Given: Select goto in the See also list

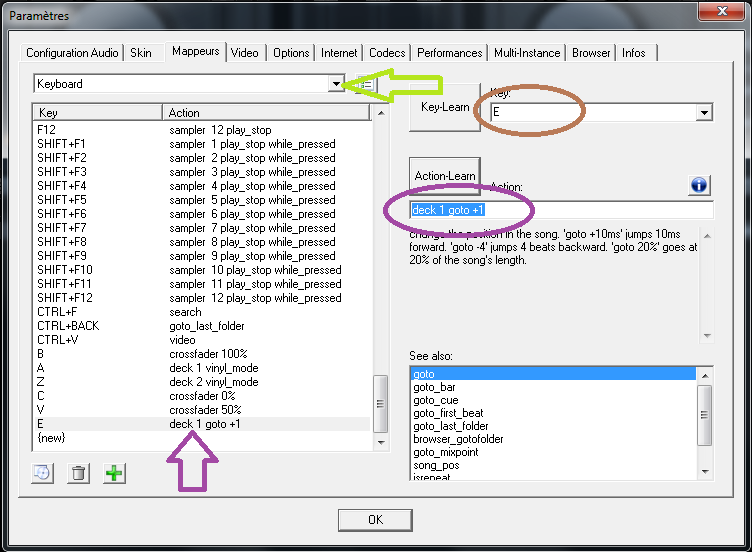Looking at the screenshot, I should (553, 374).
